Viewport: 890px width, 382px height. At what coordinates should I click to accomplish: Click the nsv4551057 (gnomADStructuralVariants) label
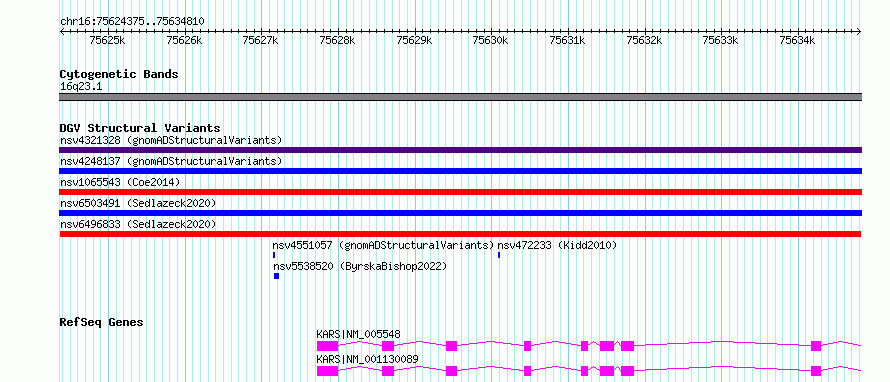click(x=383, y=245)
